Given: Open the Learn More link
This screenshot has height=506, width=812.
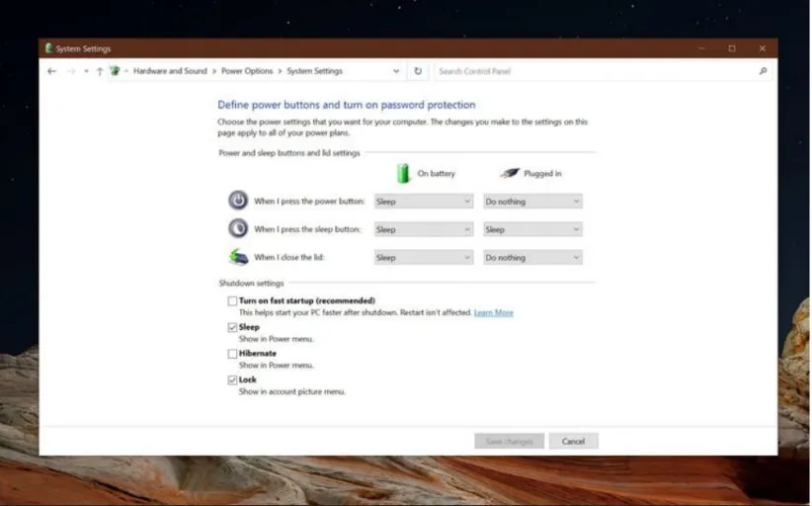Looking at the screenshot, I should tap(493, 313).
